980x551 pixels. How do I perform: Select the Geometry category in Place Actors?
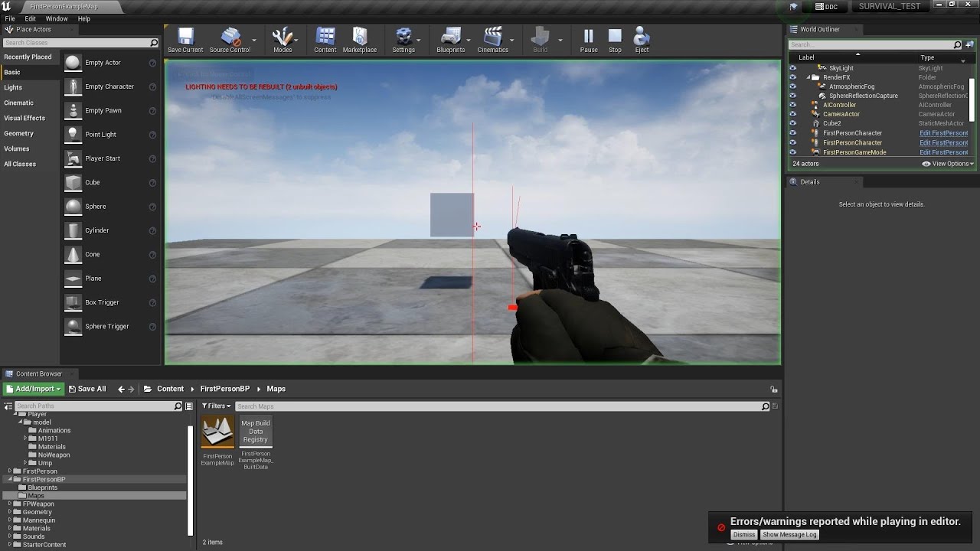point(19,133)
